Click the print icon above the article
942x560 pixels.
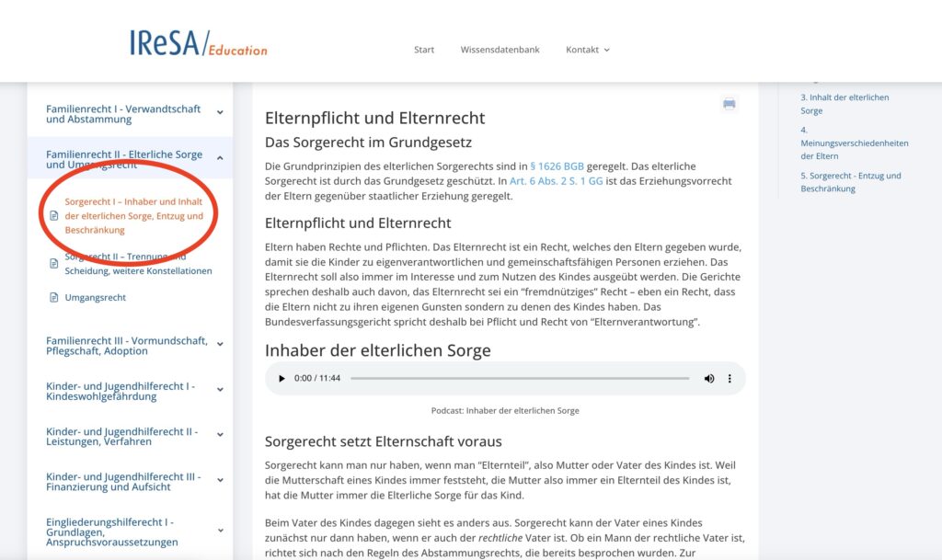(x=729, y=104)
